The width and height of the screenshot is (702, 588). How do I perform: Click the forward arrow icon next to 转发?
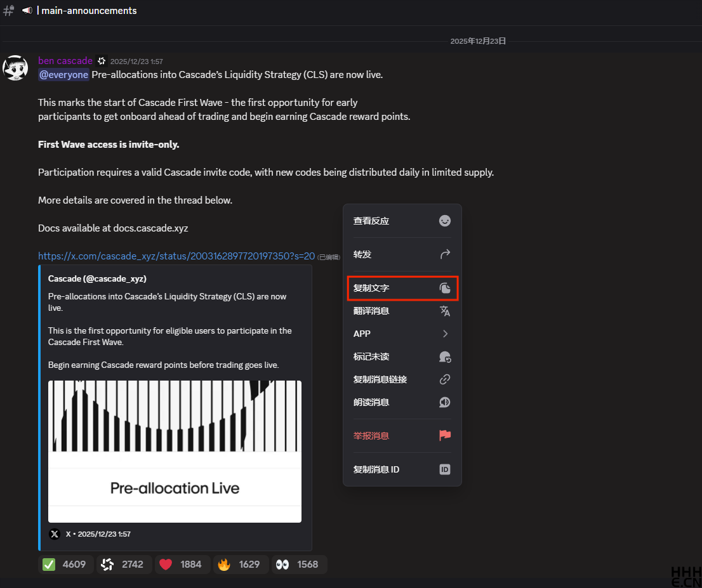click(445, 254)
